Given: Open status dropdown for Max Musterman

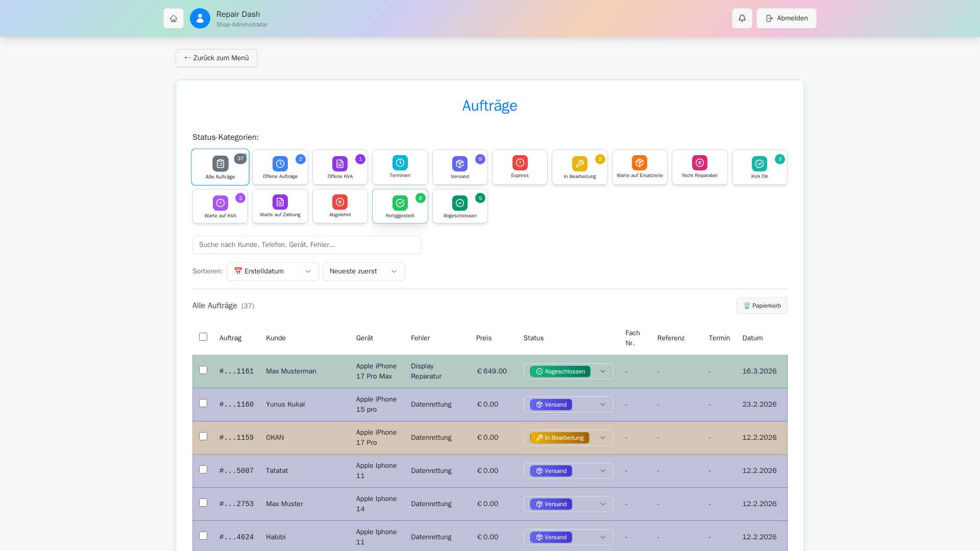Looking at the screenshot, I should tap(569, 371).
